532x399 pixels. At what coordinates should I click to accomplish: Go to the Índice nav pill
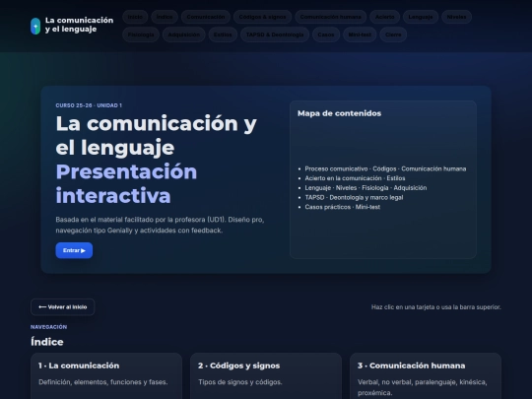click(x=165, y=17)
